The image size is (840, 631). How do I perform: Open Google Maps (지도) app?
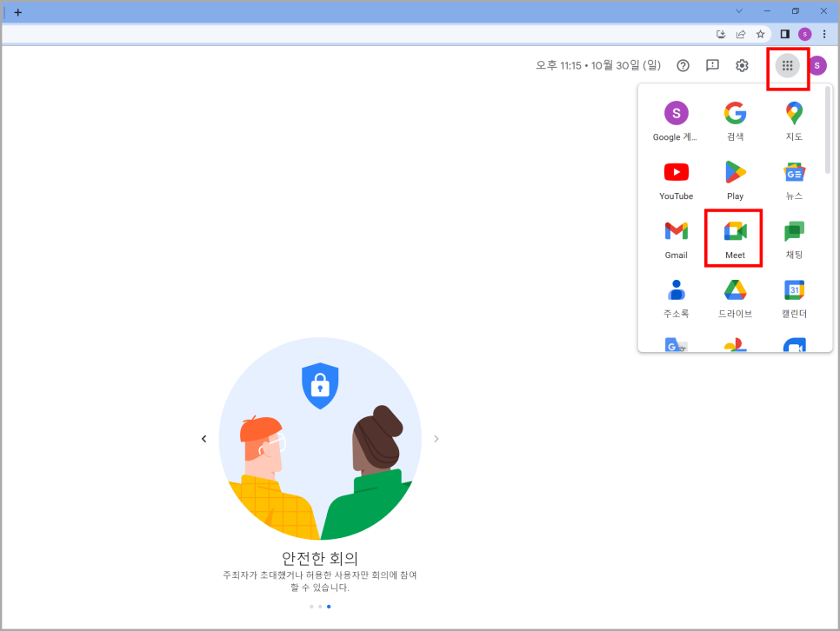[x=794, y=121]
